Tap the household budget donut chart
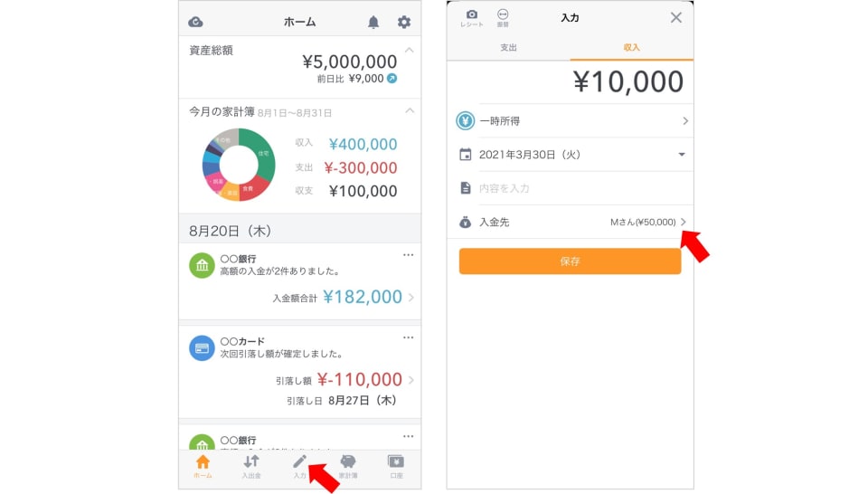This screenshot has height=494, width=868. click(x=239, y=165)
